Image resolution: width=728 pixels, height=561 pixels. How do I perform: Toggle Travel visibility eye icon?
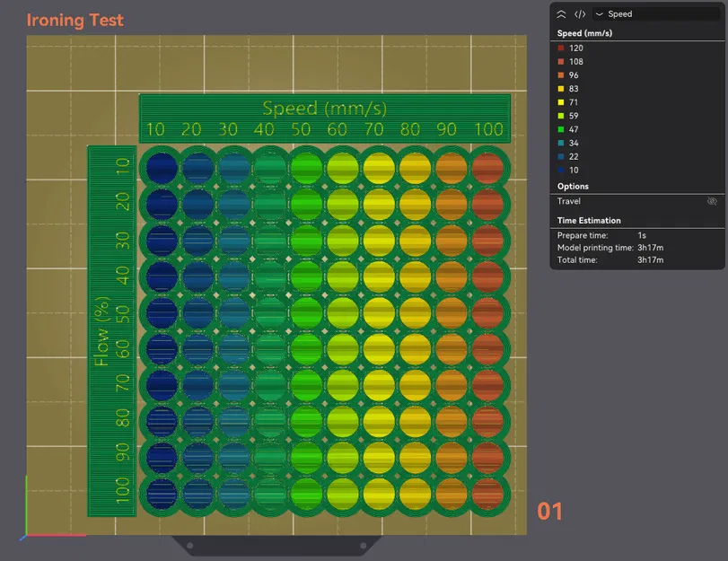click(x=712, y=201)
